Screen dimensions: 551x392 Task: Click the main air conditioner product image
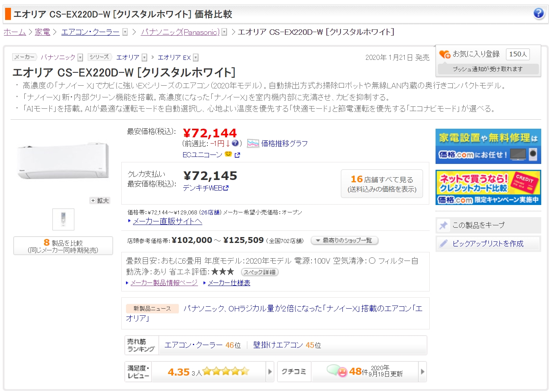(x=63, y=161)
